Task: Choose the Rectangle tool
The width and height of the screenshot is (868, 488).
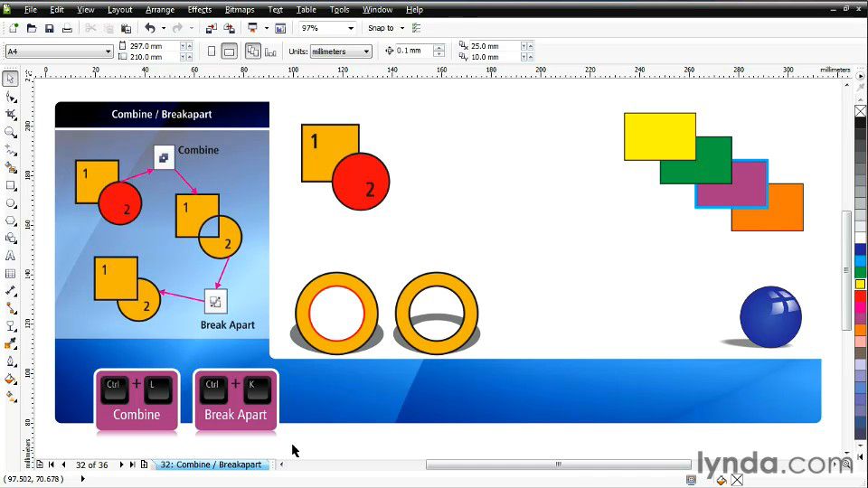Action: (x=11, y=185)
